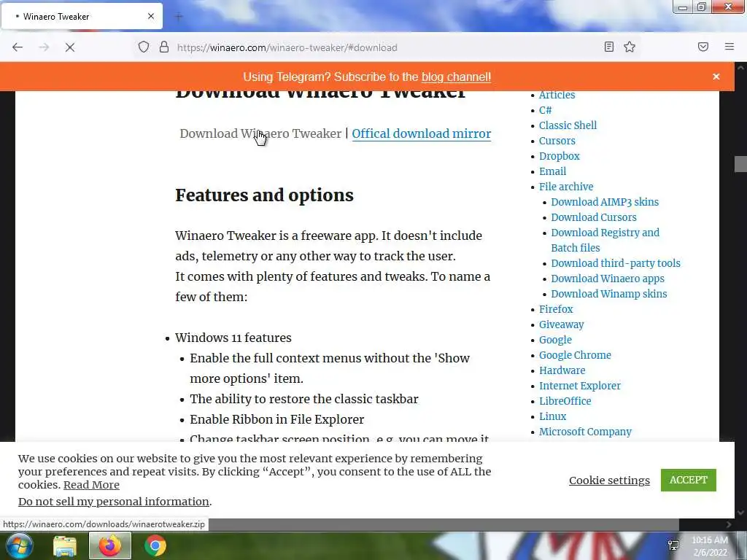The width and height of the screenshot is (747, 560).
Task: Save page to Pocket icon
Action: pos(703,47)
